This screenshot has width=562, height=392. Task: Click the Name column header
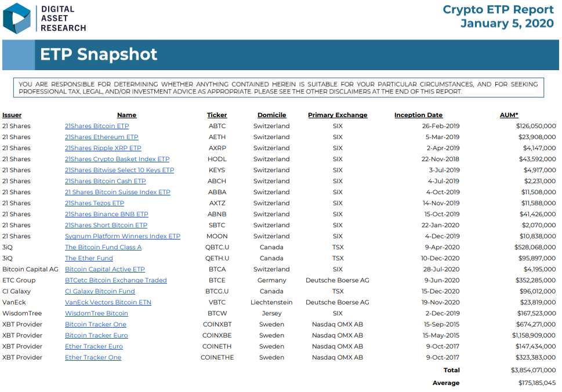point(126,115)
